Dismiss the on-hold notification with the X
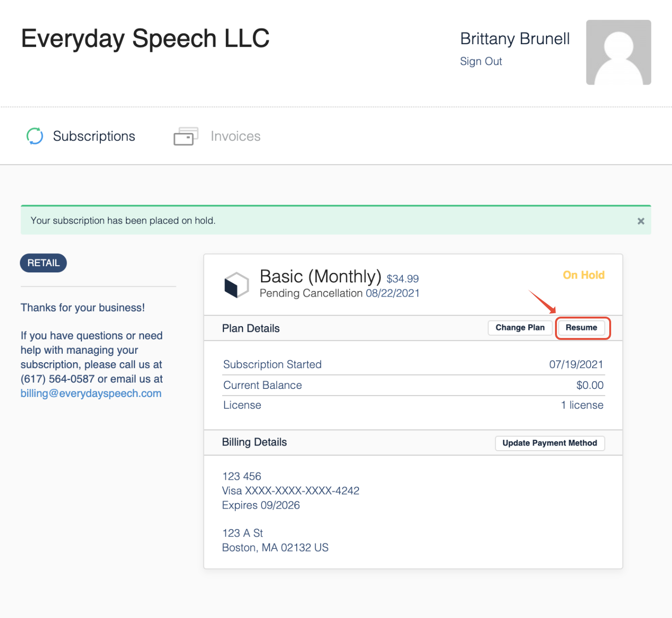 pyautogui.click(x=641, y=221)
